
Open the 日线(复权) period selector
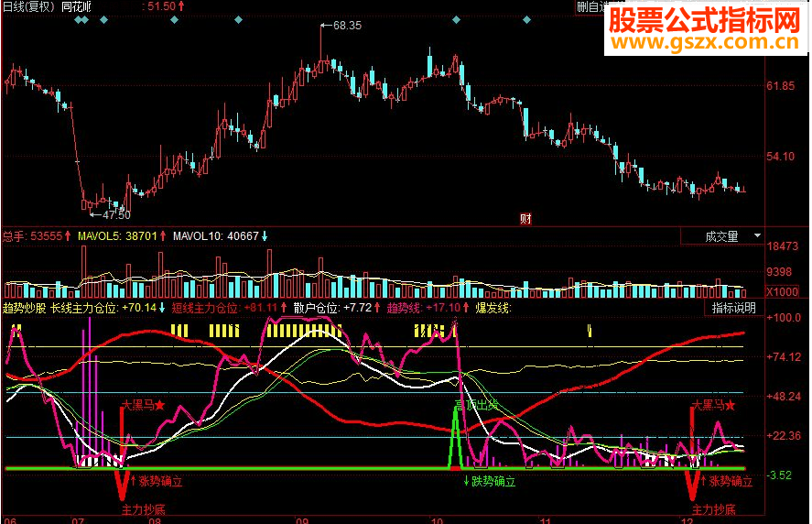[28, 6]
